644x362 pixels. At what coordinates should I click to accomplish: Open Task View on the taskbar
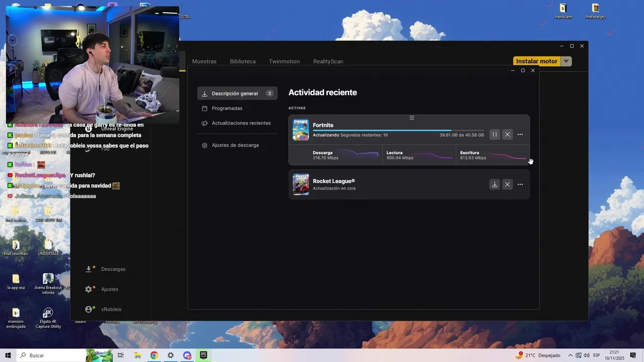(121, 355)
